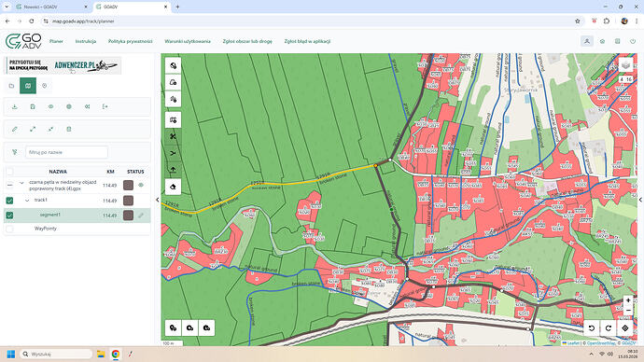
Task: Click the GO ADV logo
Action: pyautogui.click(x=23, y=41)
